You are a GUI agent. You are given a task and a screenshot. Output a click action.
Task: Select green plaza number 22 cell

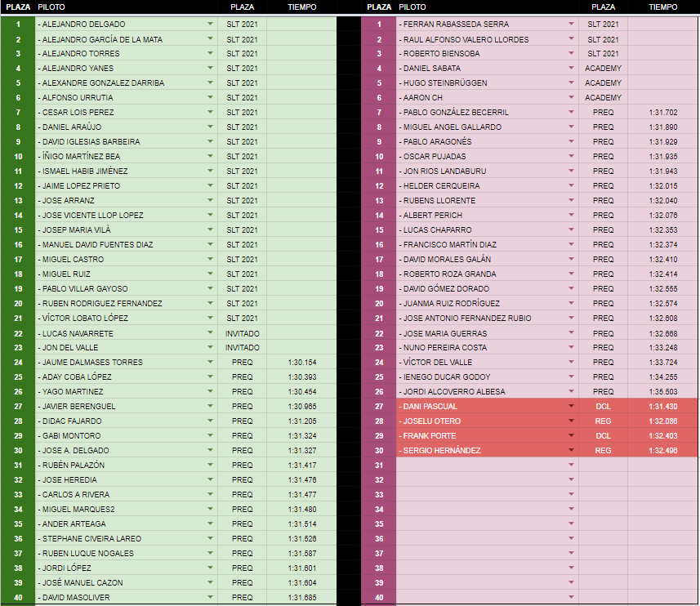click(18, 333)
